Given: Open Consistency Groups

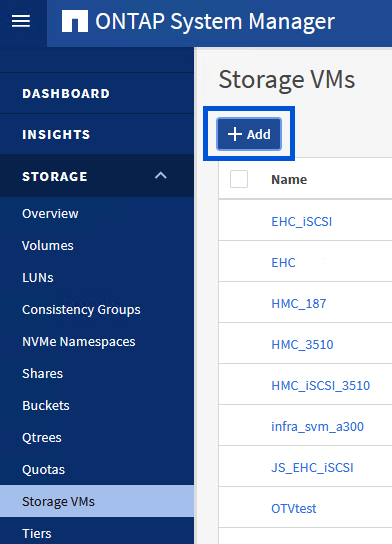Looking at the screenshot, I should [x=81, y=310].
